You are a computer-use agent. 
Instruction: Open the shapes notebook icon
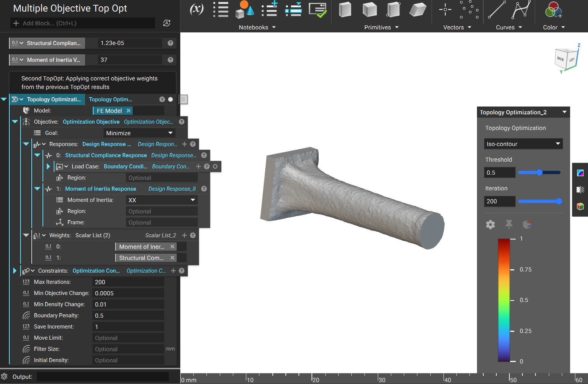tap(244, 9)
